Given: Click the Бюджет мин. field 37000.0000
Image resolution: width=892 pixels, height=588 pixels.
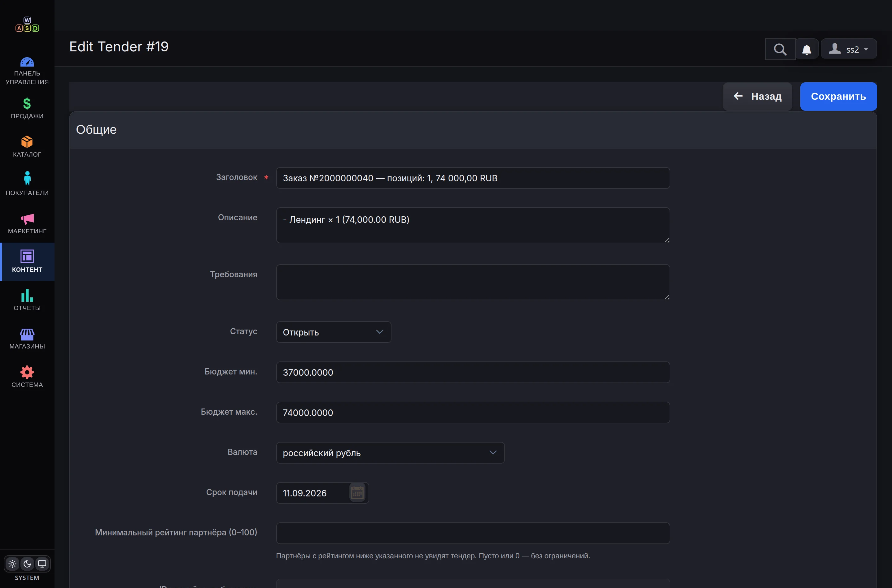Looking at the screenshot, I should tap(473, 372).
